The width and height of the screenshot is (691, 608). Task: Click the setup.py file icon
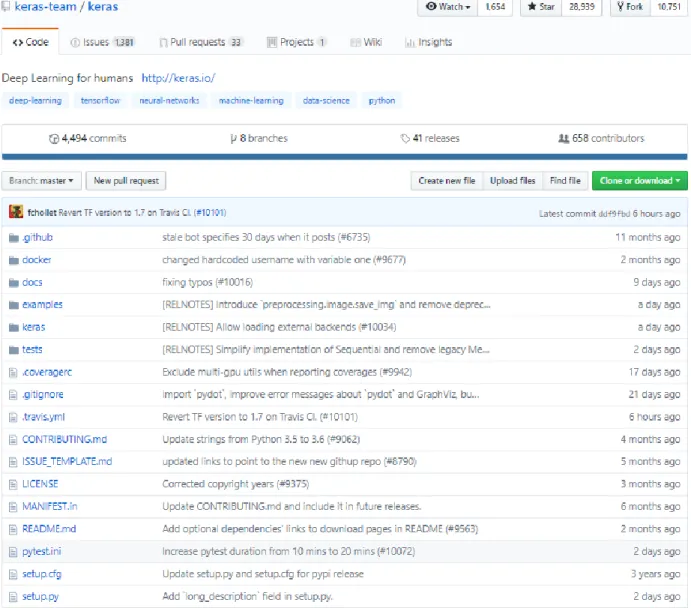click(x=13, y=597)
